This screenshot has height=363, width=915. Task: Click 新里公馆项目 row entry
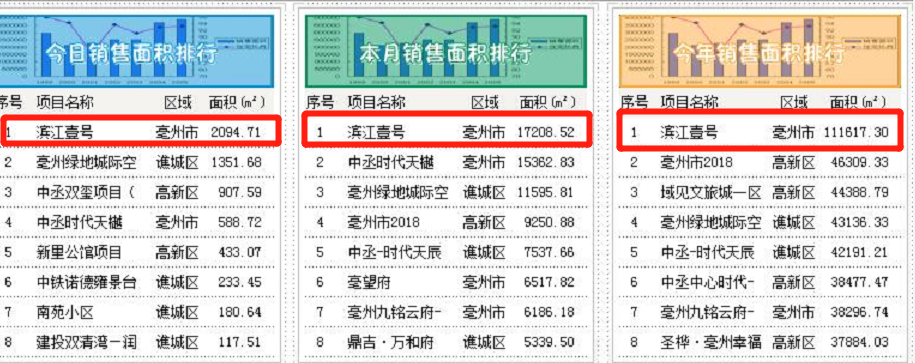[79, 252]
